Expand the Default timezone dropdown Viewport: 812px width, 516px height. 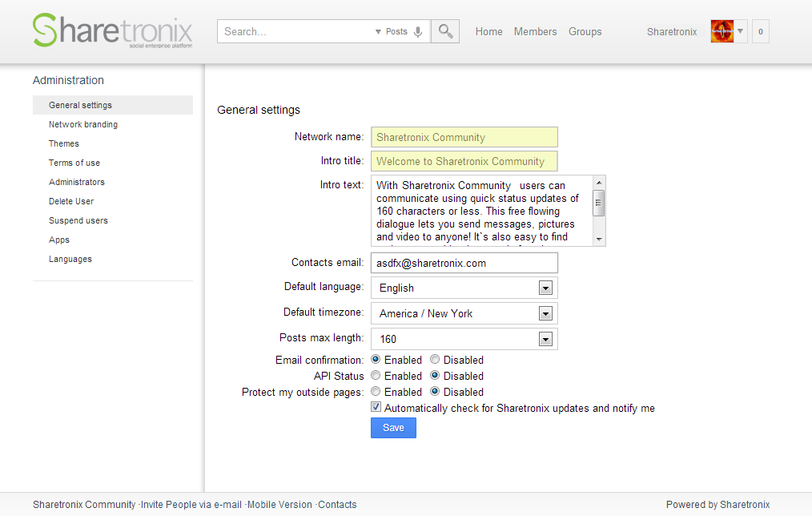(545, 313)
